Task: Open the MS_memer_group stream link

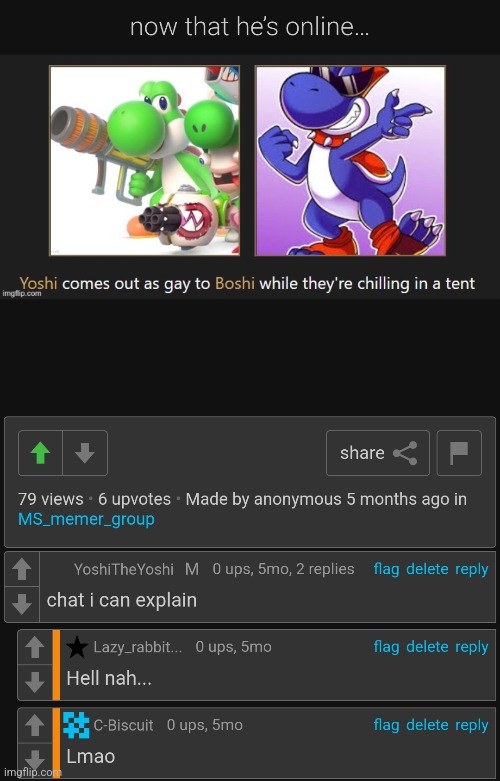Action: pyautogui.click(x=86, y=519)
